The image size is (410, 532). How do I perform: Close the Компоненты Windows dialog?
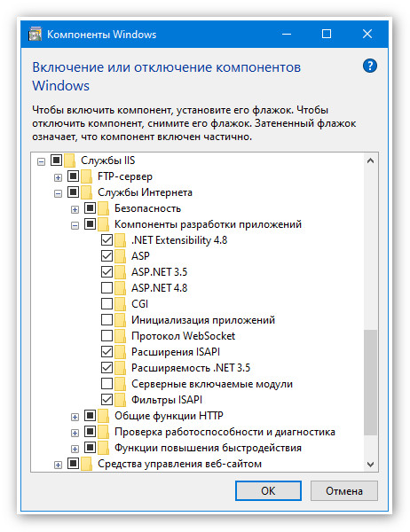(367, 34)
